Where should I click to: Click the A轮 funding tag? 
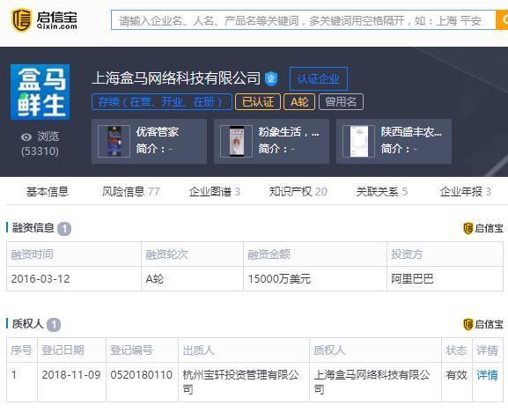[x=299, y=102]
